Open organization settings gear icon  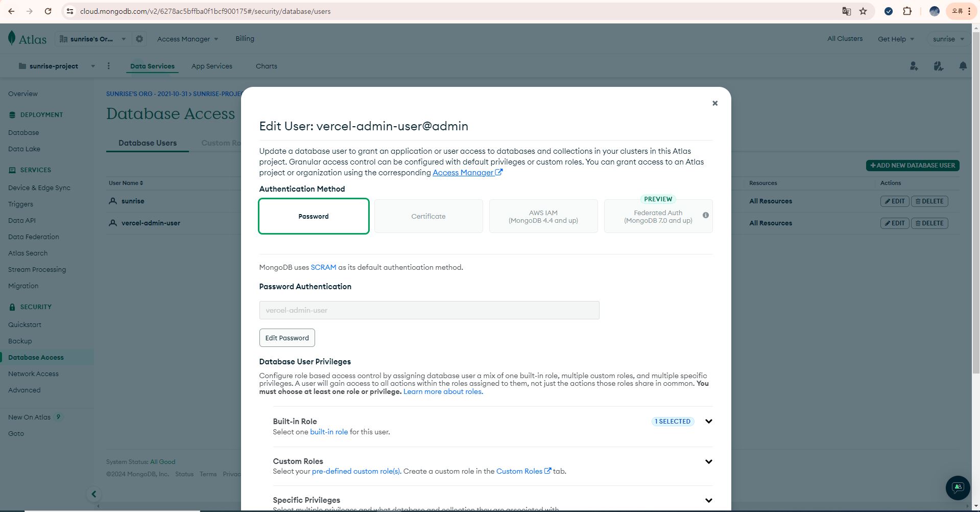click(x=139, y=39)
